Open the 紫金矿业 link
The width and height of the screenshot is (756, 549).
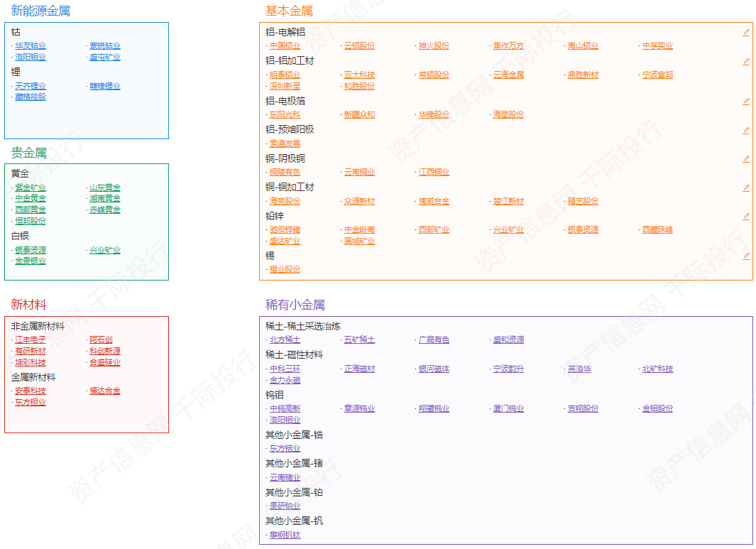(31, 187)
